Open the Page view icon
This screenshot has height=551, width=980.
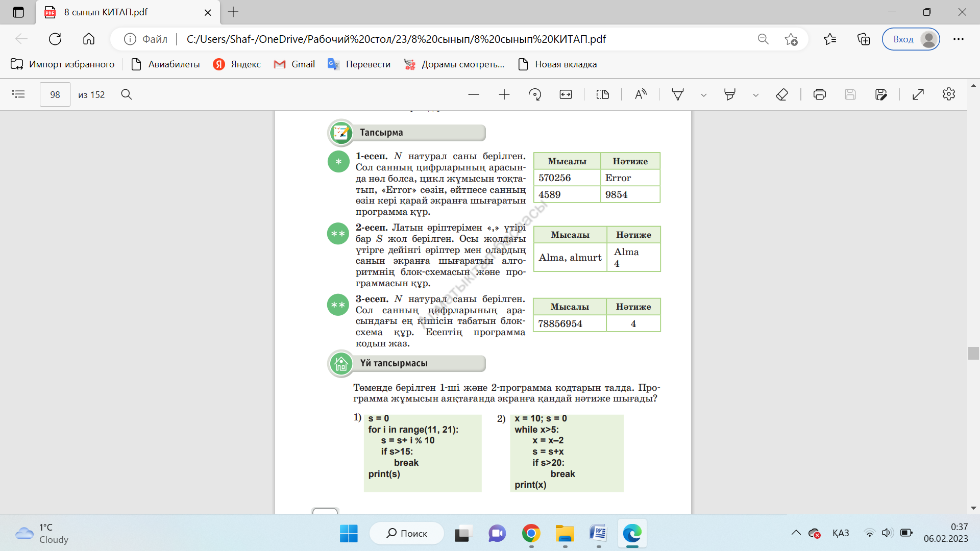pyautogui.click(x=603, y=94)
